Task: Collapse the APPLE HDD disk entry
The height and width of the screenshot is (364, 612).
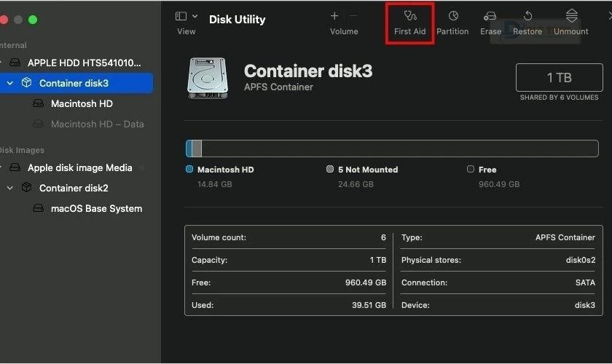Action: [2, 63]
